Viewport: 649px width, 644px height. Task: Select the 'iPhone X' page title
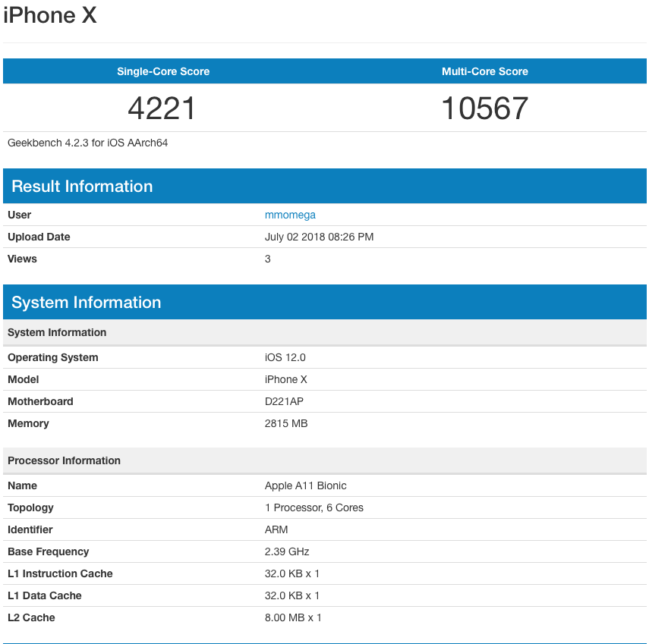point(50,15)
